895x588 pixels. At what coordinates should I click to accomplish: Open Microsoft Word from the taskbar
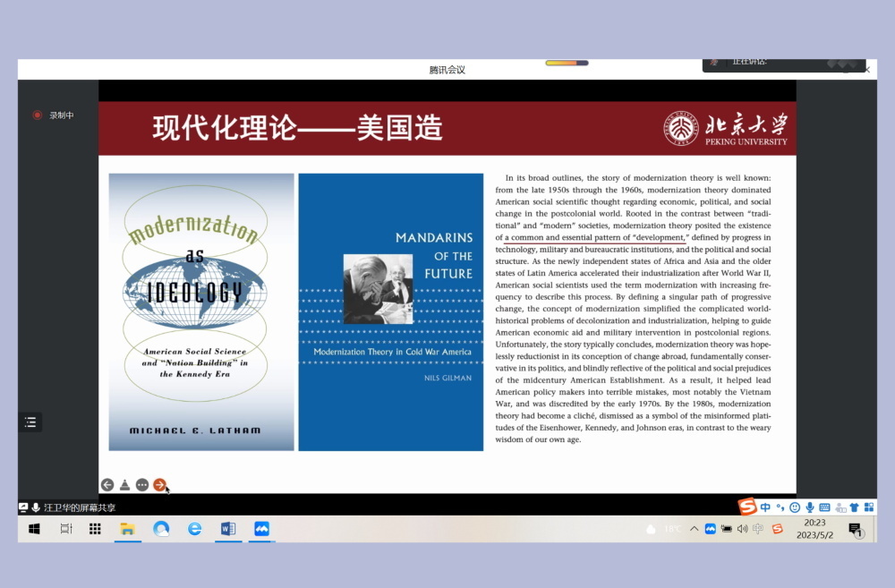[227, 528]
